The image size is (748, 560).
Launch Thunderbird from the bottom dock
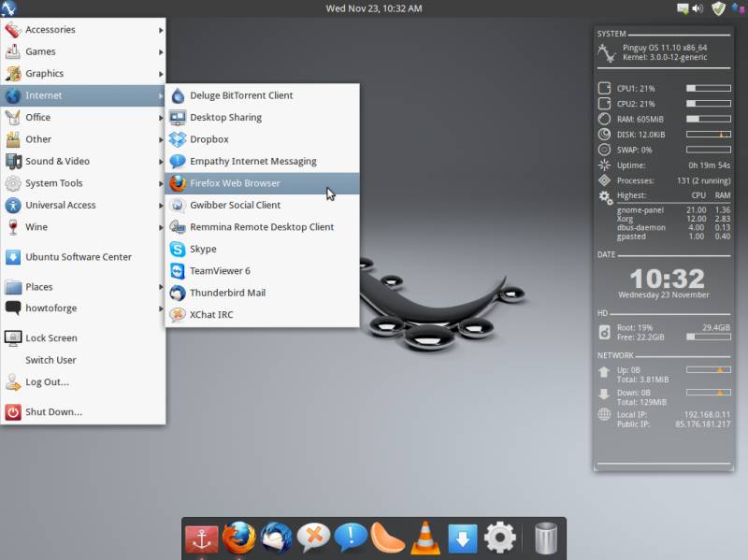point(276,538)
